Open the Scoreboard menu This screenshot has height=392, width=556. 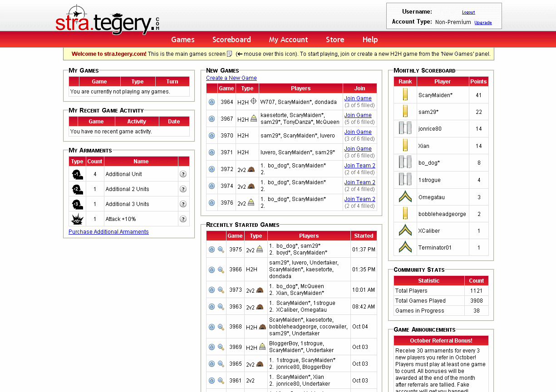[231, 39]
